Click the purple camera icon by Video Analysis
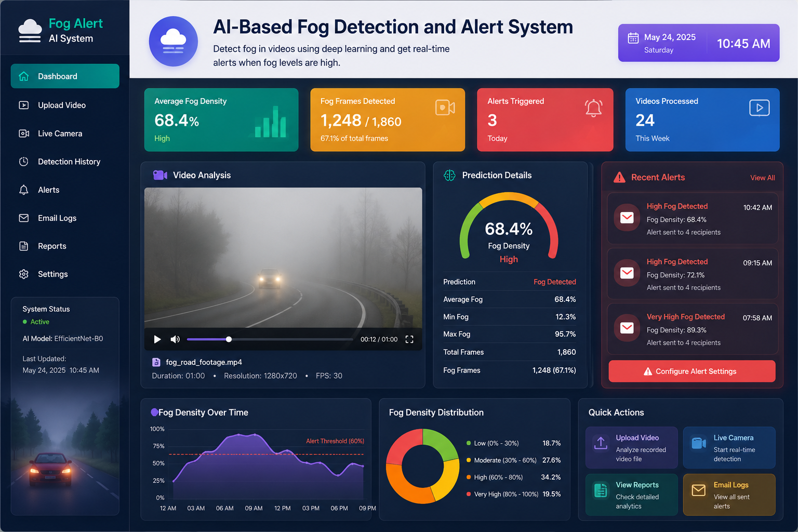Viewport: 798px width, 532px height. click(160, 175)
